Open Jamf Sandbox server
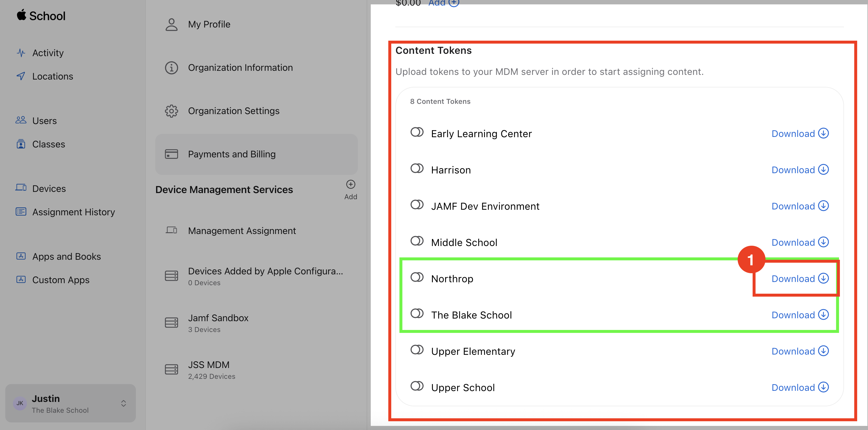 [257, 323]
